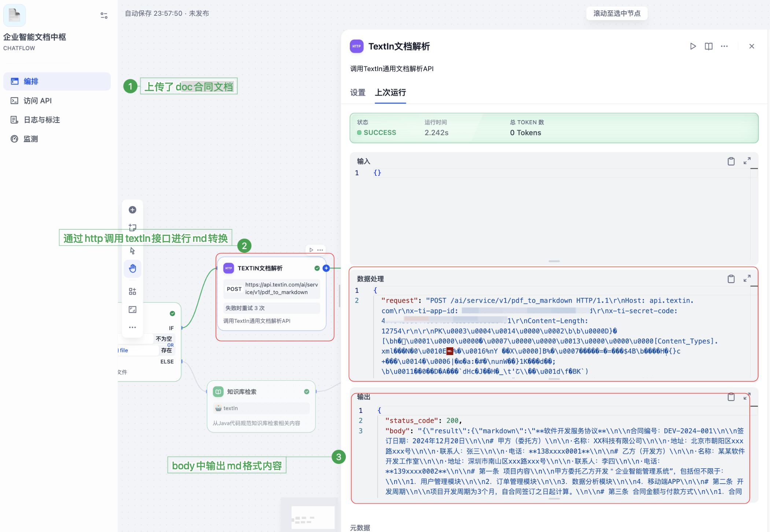Viewport: 770px width, 532px height.
Task: Open 日志与标注 in sidebar
Action: pos(41,120)
